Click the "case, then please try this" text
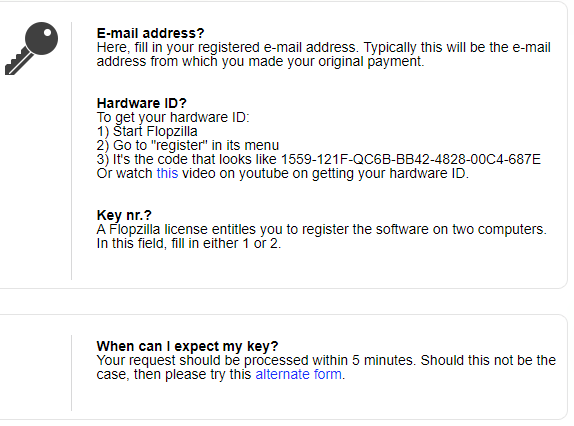The height and width of the screenshot is (426, 574). 174,374
